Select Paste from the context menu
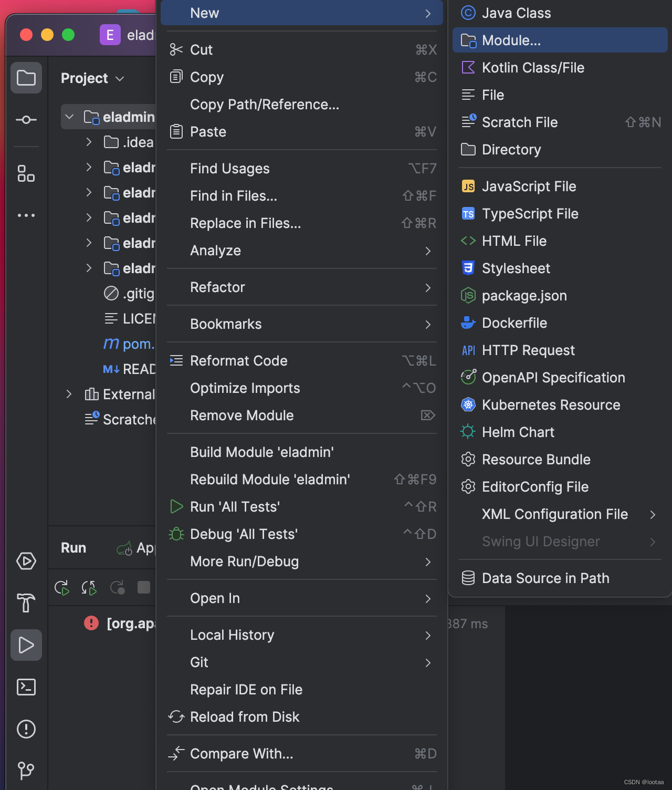 208,132
